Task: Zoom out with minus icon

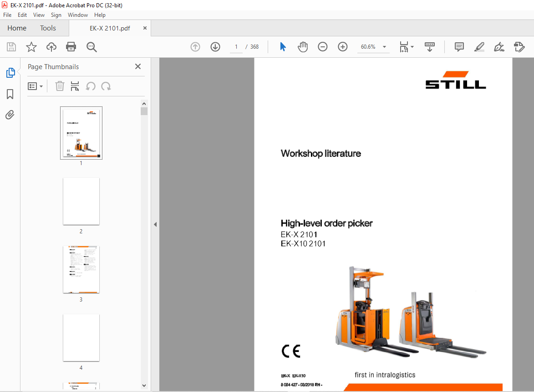Action: click(322, 47)
